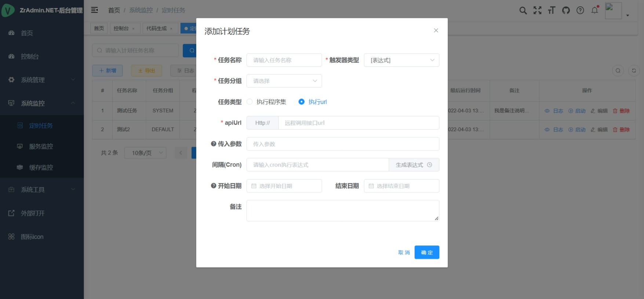Collapse sidebar with the hamburger icon
The height and width of the screenshot is (299, 644).
94,10
